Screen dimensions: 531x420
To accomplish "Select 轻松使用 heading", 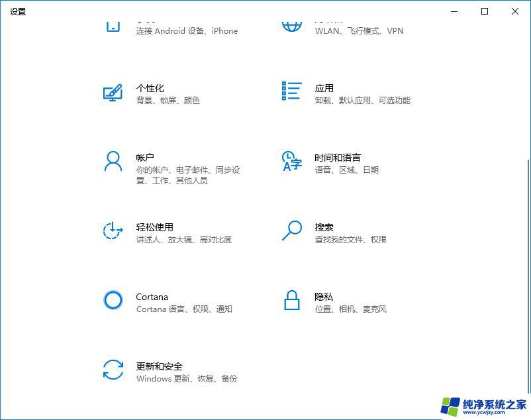I will [155, 227].
